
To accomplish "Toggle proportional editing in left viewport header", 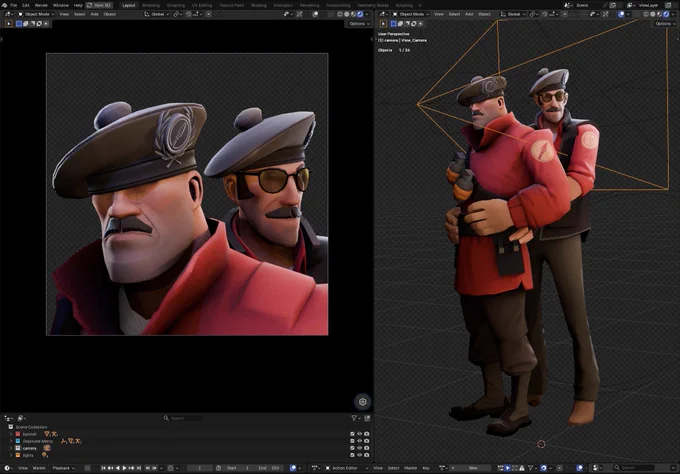I will click(x=209, y=14).
